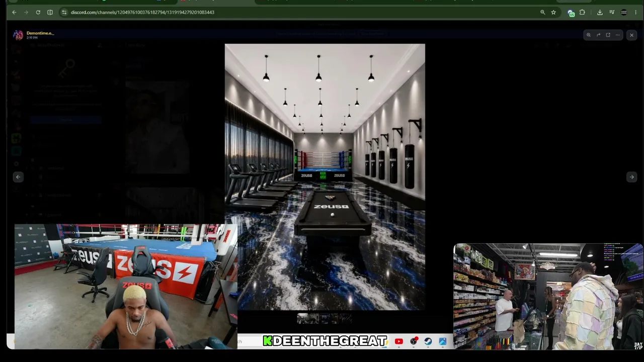This screenshot has width=644, height=362.
Task: Open the browser Extensions puzzle icon
Action: [582, 12]
